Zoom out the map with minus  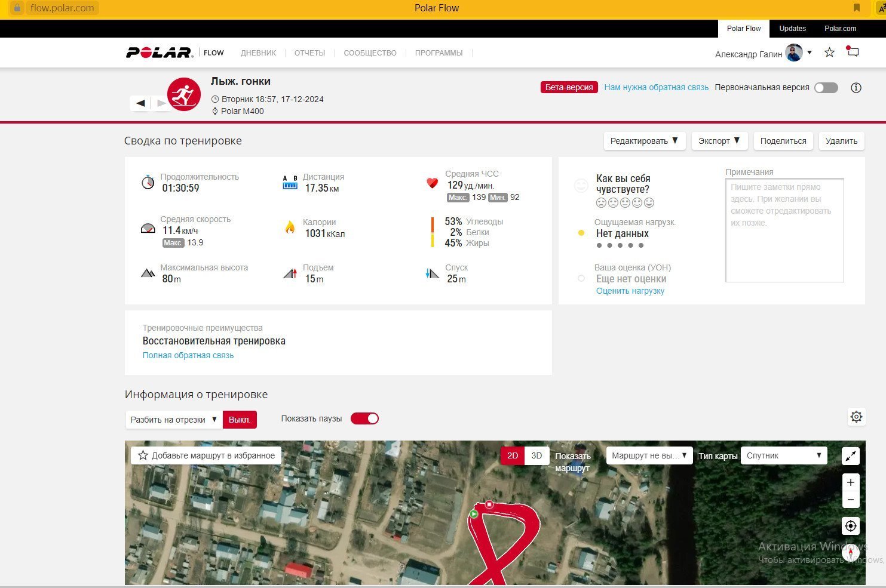[x=851, y=500]
